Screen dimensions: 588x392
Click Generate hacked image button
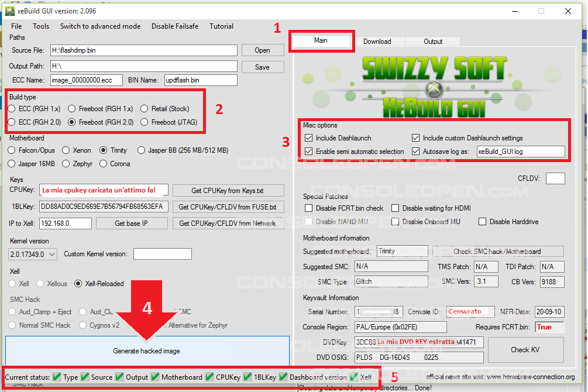point(147,350)
